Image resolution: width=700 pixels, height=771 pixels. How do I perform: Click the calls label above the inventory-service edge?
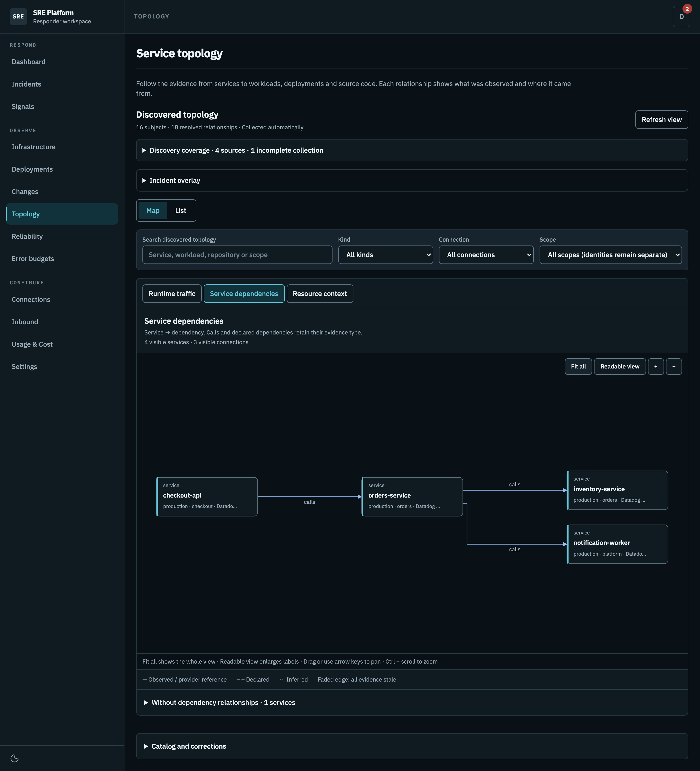[x=515, y=485]
